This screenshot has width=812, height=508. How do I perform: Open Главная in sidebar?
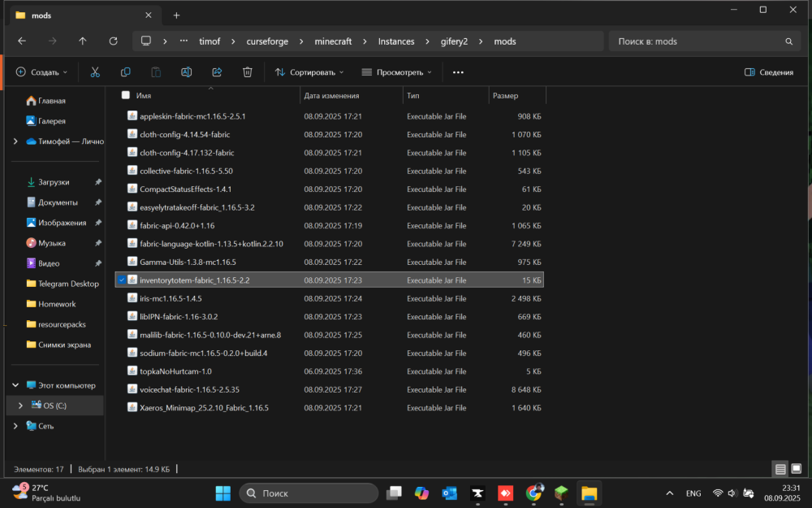pyautogui.click(x=52, y=101)
